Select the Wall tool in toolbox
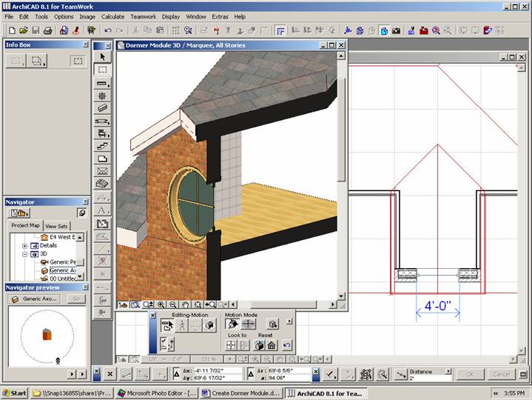The width and height of the screenshot is (532, 400). (101, 83)
